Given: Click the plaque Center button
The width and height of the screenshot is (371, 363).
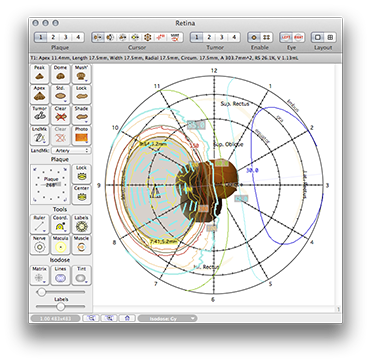Looking at the screenshot, I should (x=81, y=194).
